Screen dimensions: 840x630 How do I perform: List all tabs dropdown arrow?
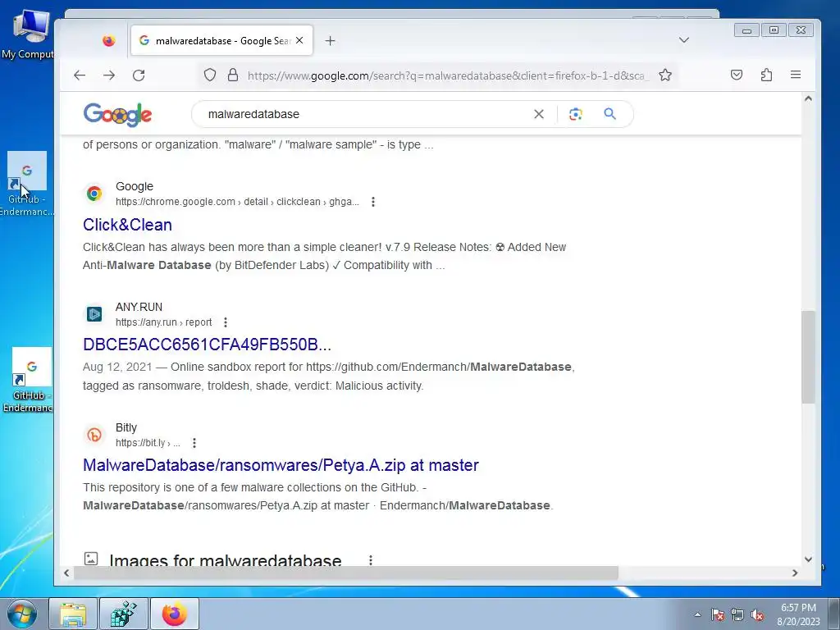(x=683, y=40)
